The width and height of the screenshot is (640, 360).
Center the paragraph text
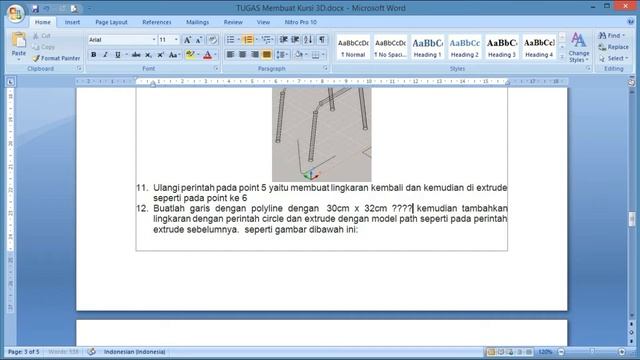click(242, 54)
